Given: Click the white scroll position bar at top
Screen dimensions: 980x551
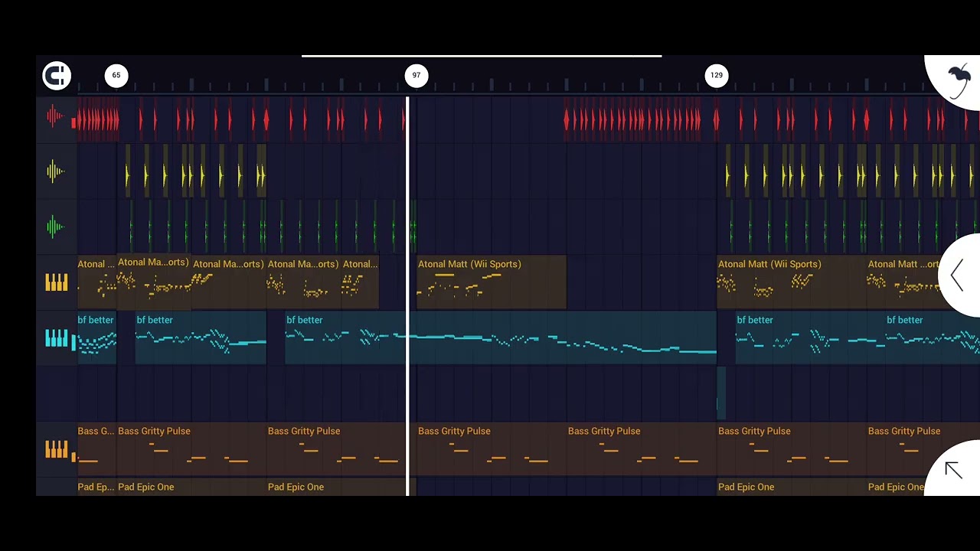Looking at the screenshot, I should 482,56.
